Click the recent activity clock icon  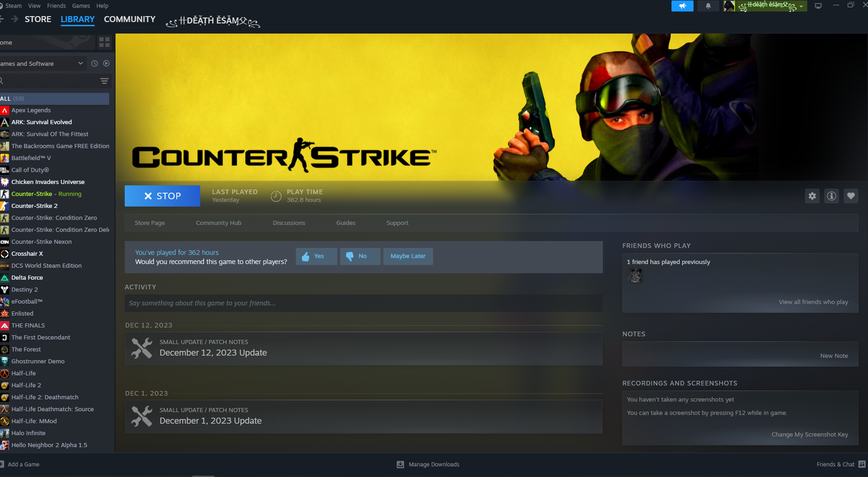click(94, 63)
